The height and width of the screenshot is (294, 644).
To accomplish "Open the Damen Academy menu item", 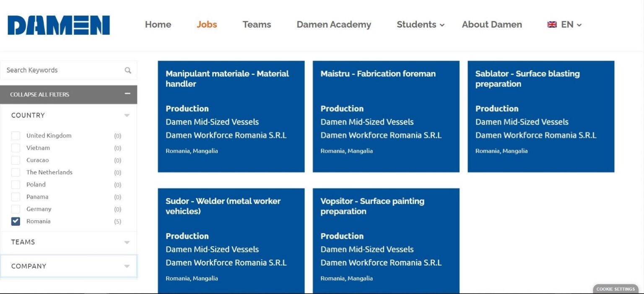I will [334, 25].
